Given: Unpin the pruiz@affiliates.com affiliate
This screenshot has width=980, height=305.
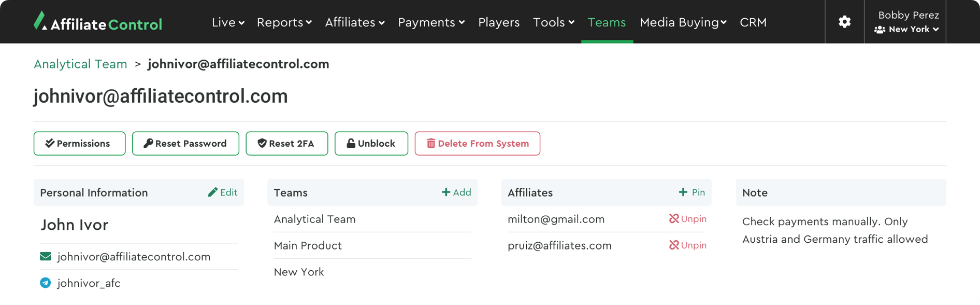Looking at the screenshot, I should pyautogui.click(x=687, y=245).
